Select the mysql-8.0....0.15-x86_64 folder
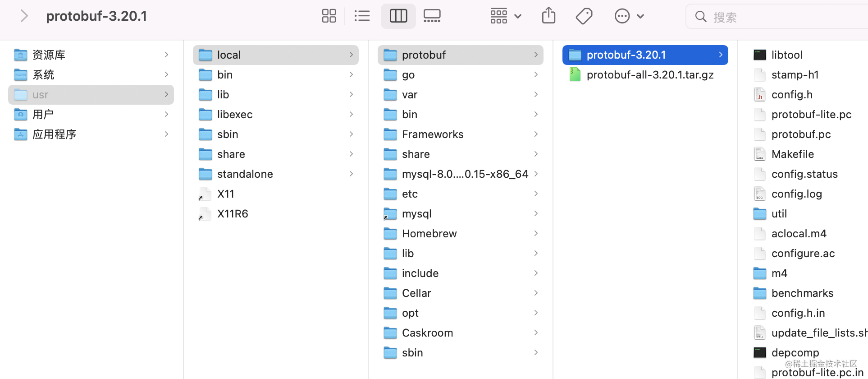868x379 pixels. 461,174
